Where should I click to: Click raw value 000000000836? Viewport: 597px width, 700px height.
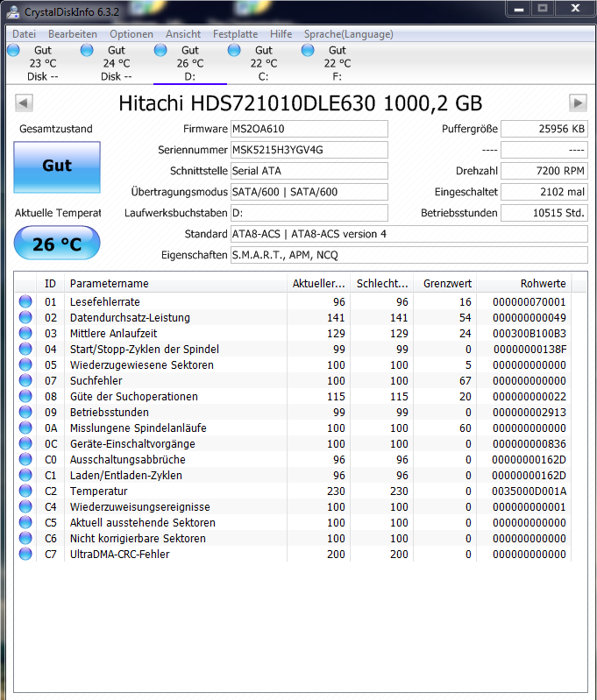[529, 444]
